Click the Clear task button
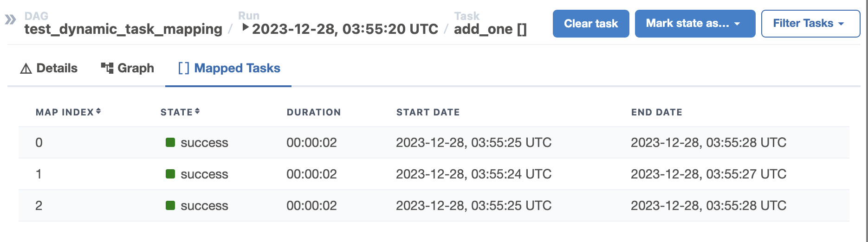This screenshot has width=868, height=242. click(591, 24)
